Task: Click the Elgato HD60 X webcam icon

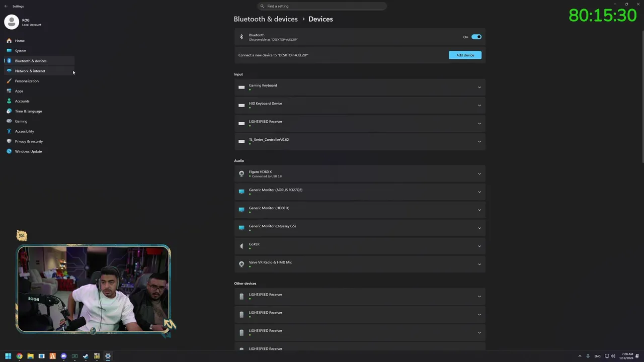Action: [242, 173]
